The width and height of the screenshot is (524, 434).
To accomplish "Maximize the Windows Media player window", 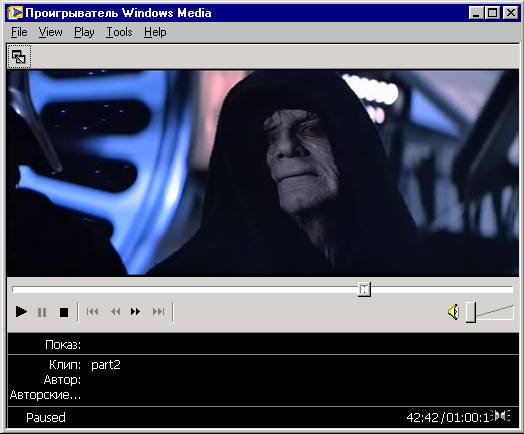I will pyautogui.click(x=493, y=13).
